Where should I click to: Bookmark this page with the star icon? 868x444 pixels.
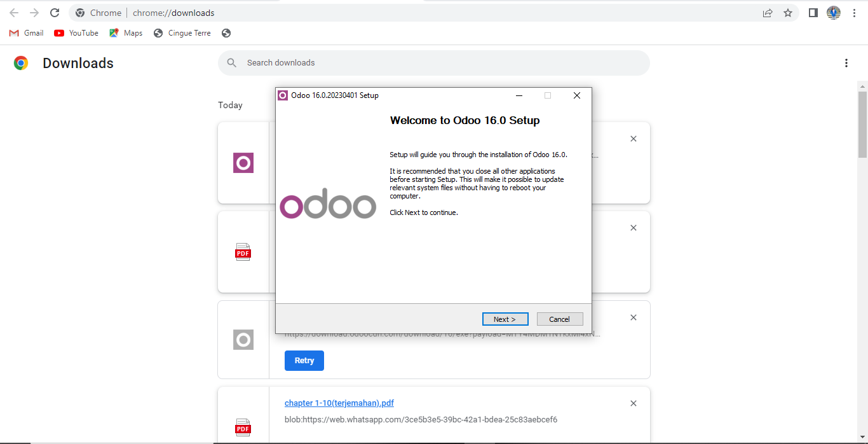coord(788,13)
